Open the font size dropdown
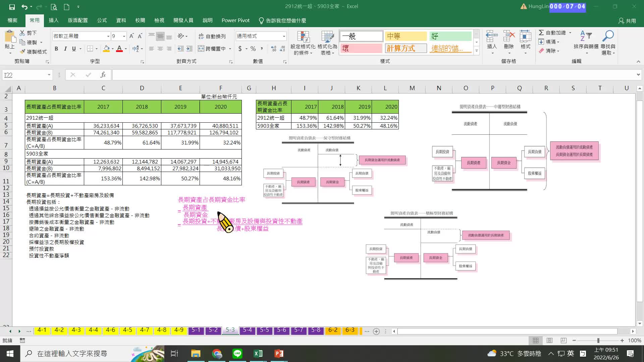Screen dimensions: 644x362 tap(124, 36)
